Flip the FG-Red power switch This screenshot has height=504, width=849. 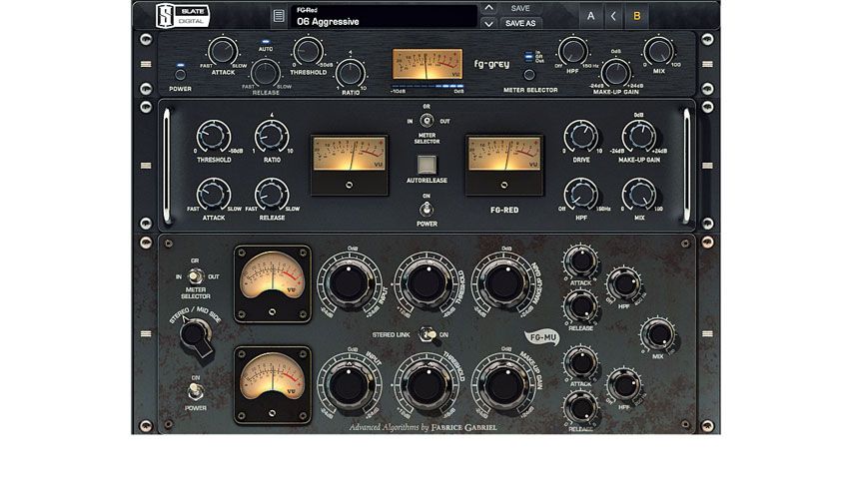pos(426,209)
